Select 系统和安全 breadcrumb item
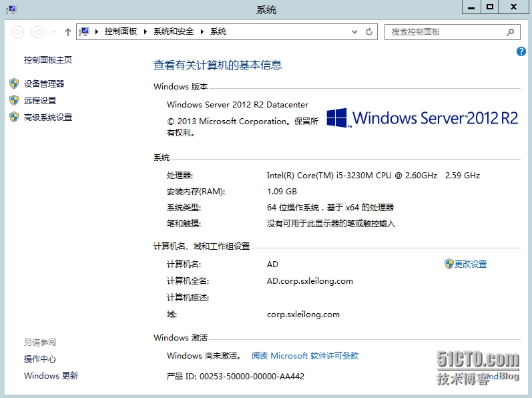Viewport: 532px width, 398px height. tap(174, 31)
